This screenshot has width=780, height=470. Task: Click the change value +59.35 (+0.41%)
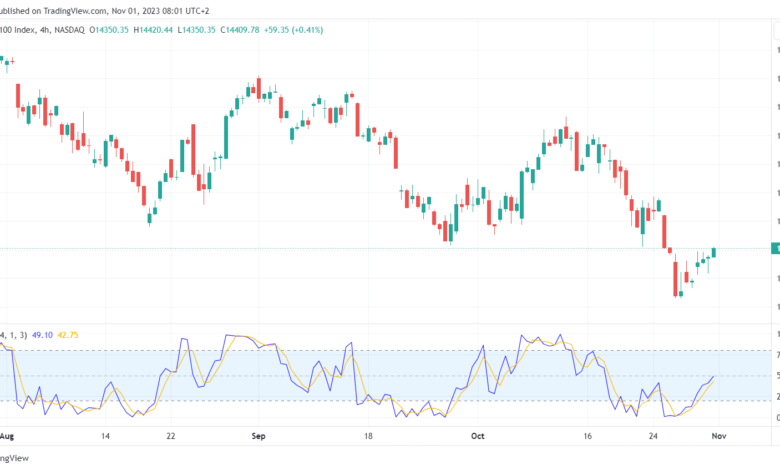pos(293,30)
